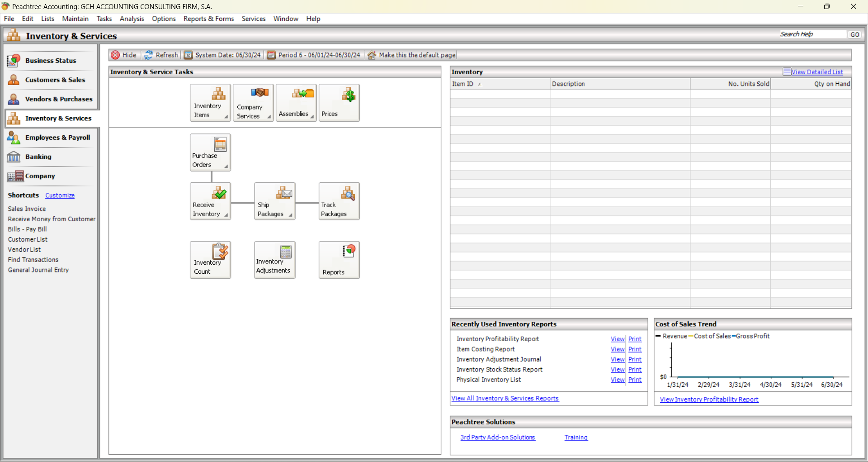Expand the Ship Packages dropdown arrow

(291, 215)
